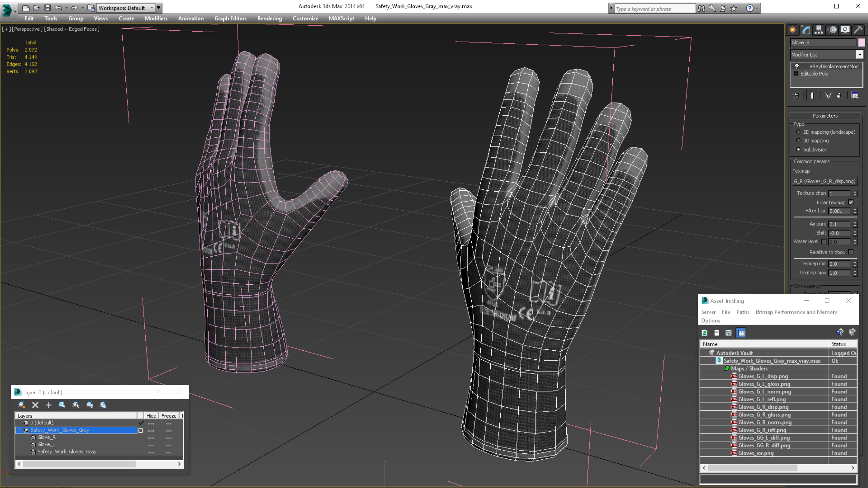Switch Asset Tracking to table view
Image resolution: width=868 pixels, height=488 pixels.
click(x=741, y=333)
